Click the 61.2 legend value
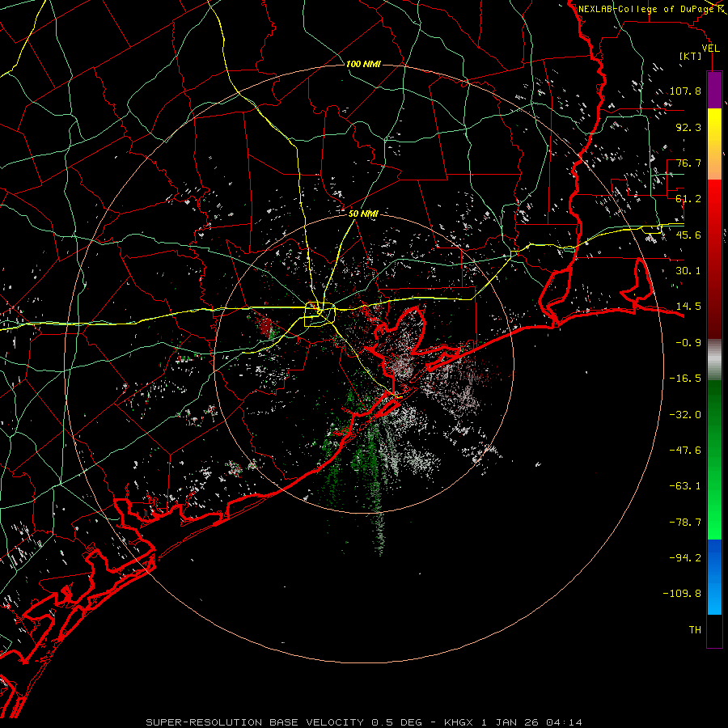Viewport: 728px width, 728px height. 688,199
